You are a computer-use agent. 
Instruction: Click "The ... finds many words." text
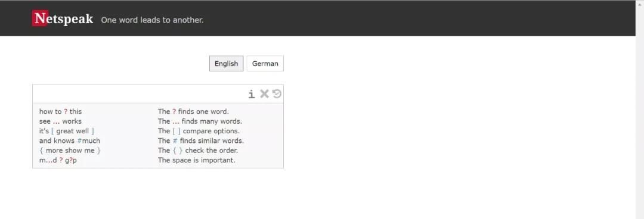[200, 121]
